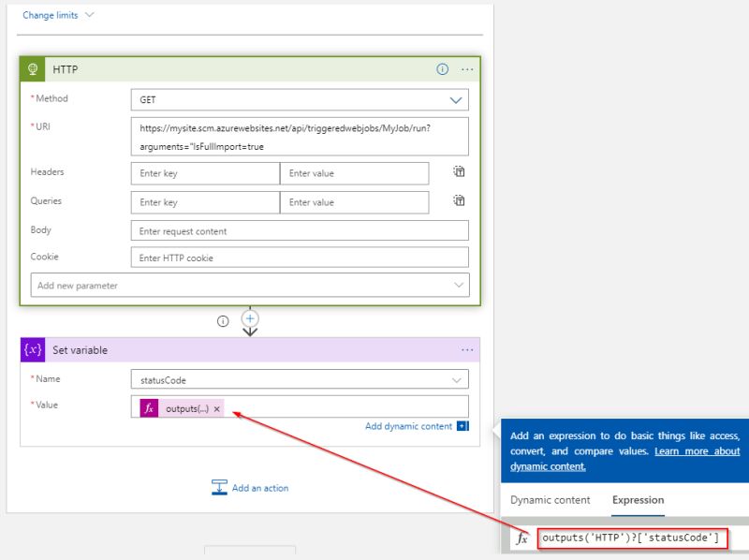Screen dimensions: 749x560
Task: Open the Set variable ellipsis menu
Action: pyautogui.click(x=466, y=349)
